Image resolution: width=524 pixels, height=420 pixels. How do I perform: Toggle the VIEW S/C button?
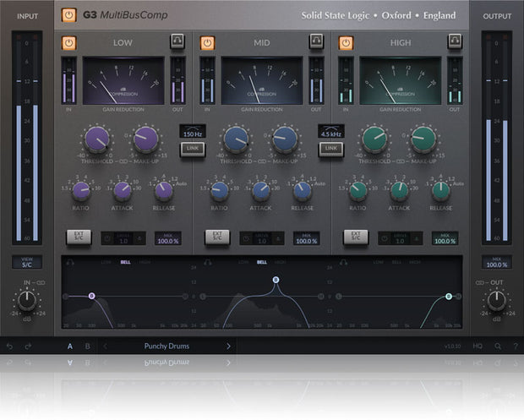point(27,262)
